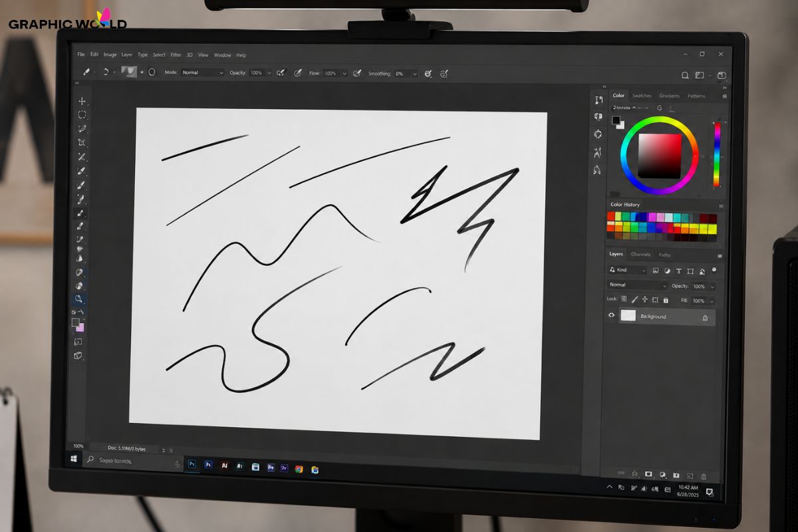Toggle lock all padlock in Lock row
This screenshot has height=532, width=798.
click(x=666, y=301)
